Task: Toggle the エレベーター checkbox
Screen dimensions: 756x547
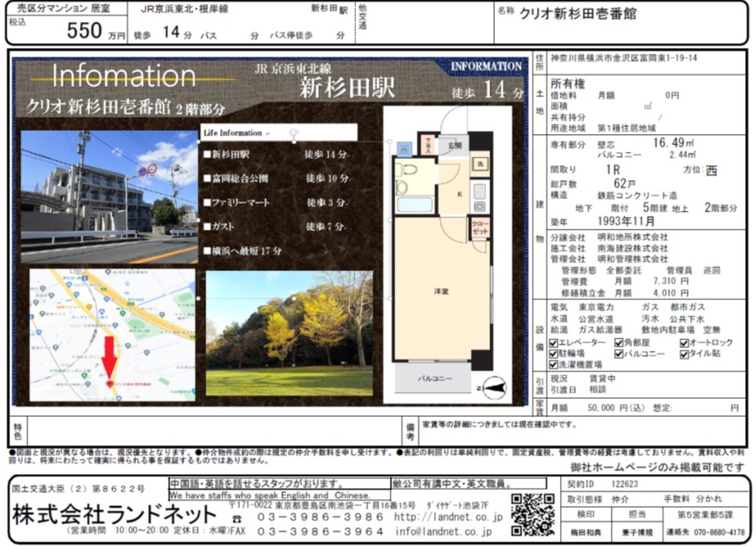Action: pos(553,343)
